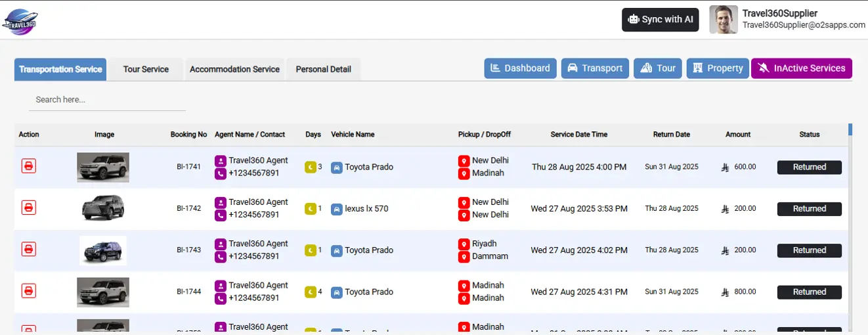Click the Service Date Time column header

579,134
